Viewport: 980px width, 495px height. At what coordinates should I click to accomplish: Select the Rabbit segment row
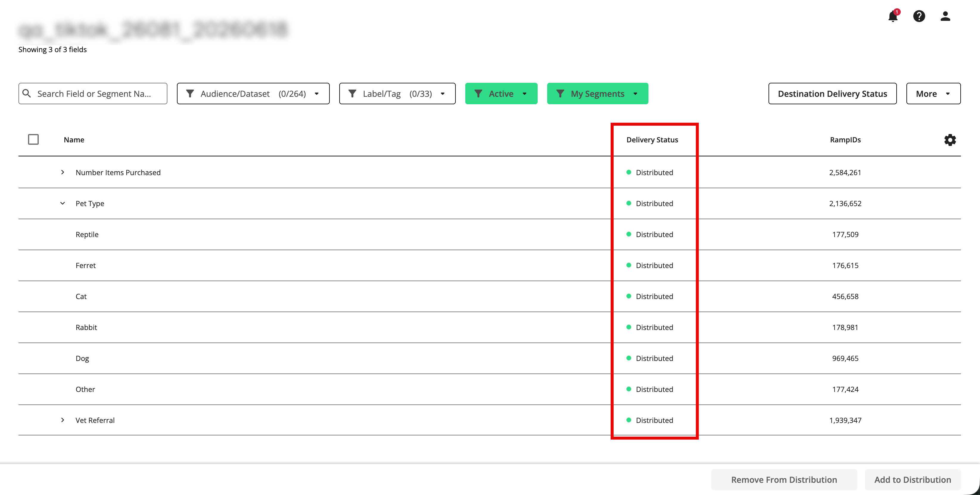point(489,327)
